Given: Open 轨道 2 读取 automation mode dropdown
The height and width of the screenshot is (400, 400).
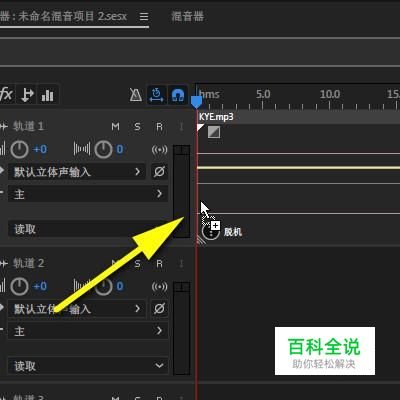Looking at the screenshot, I should coord(88,366).
